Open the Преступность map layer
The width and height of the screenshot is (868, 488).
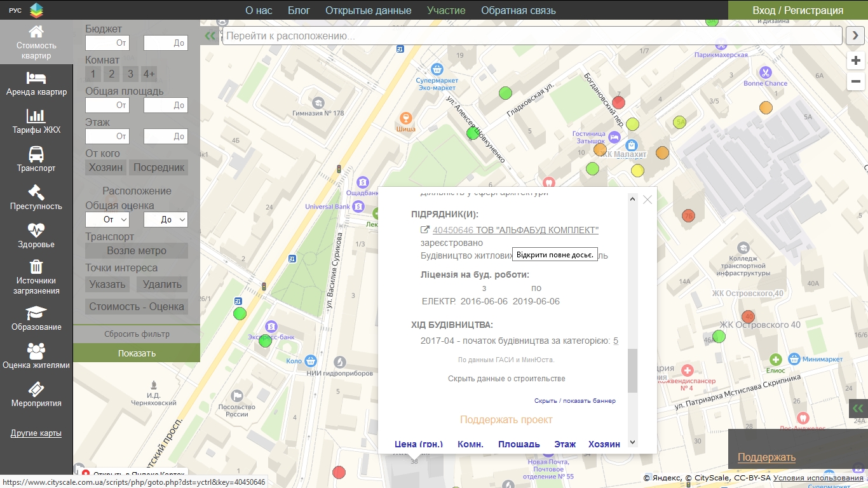point(36,198)
